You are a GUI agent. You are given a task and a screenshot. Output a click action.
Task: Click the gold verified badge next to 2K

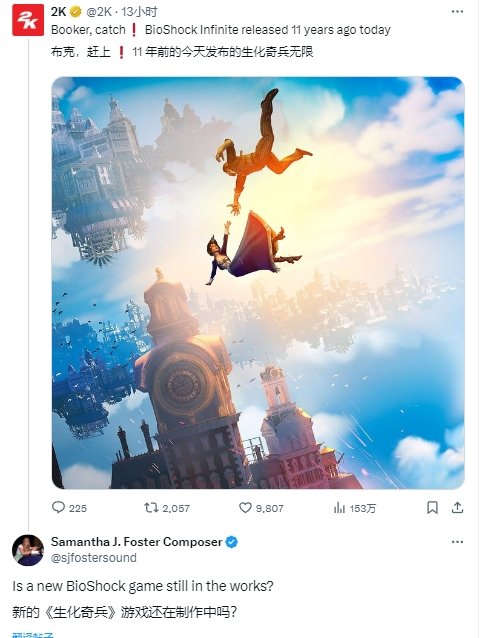click(x=76, y=12)
